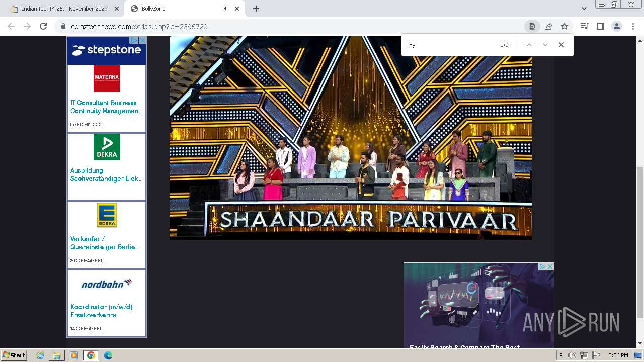
Task: Toggle the browser side panel
Action: point(600,26)
